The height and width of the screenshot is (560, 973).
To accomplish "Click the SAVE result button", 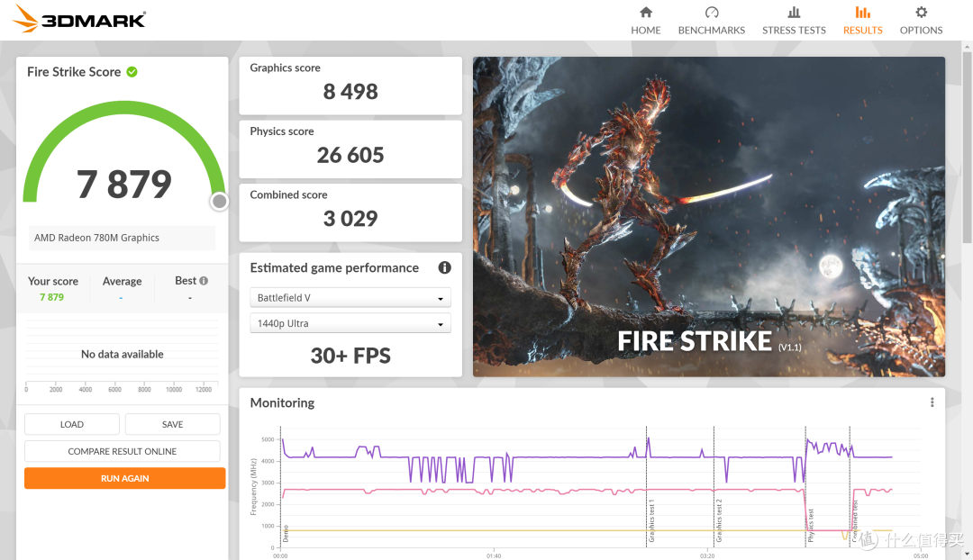I will [173, 424].
